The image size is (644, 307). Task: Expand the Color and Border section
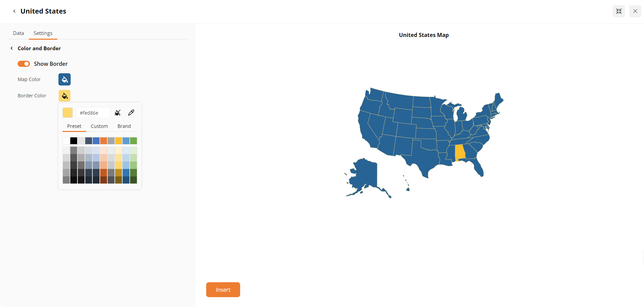(x=39, y=48)
